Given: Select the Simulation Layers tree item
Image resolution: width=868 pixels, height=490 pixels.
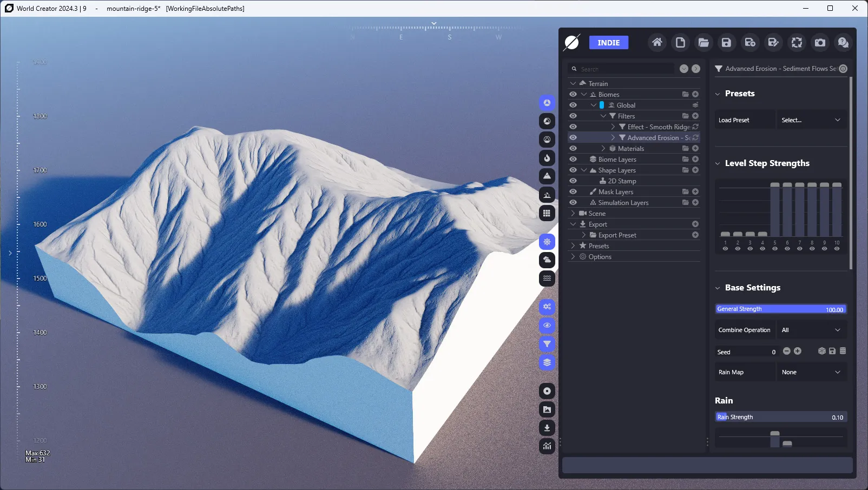Looking at the screenshot, I should pos(623,202).
